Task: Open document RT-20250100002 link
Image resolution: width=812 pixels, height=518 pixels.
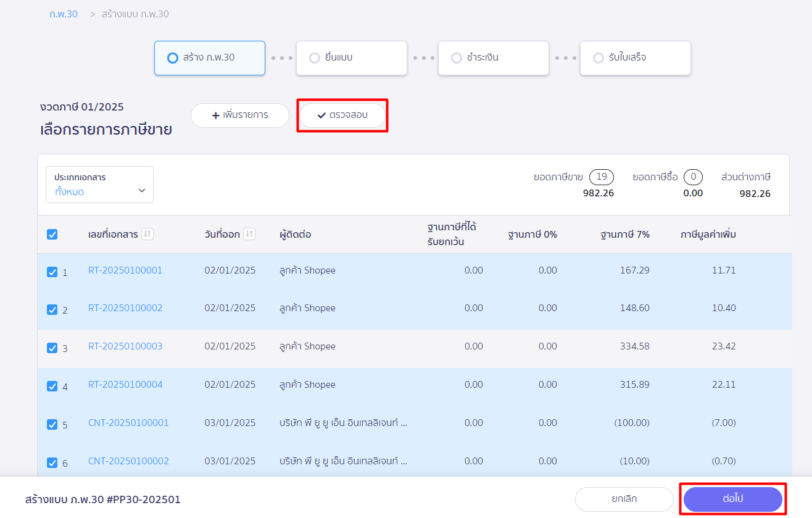Action: tap(125, 308)
